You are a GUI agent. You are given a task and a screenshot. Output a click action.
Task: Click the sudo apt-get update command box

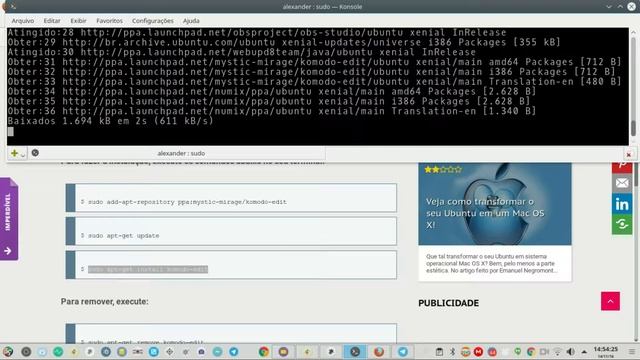(x=231, y=231)
